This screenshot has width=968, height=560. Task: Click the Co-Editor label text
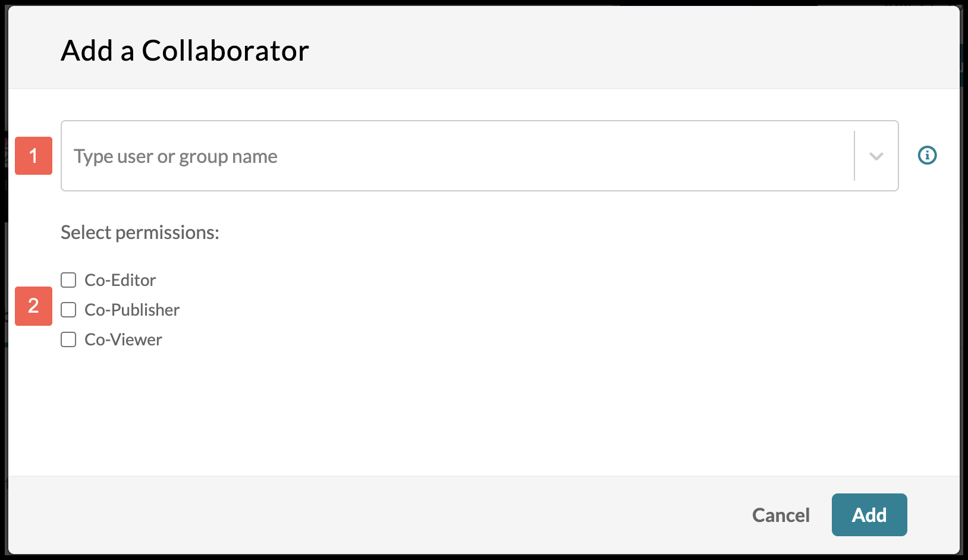[120, 280]
